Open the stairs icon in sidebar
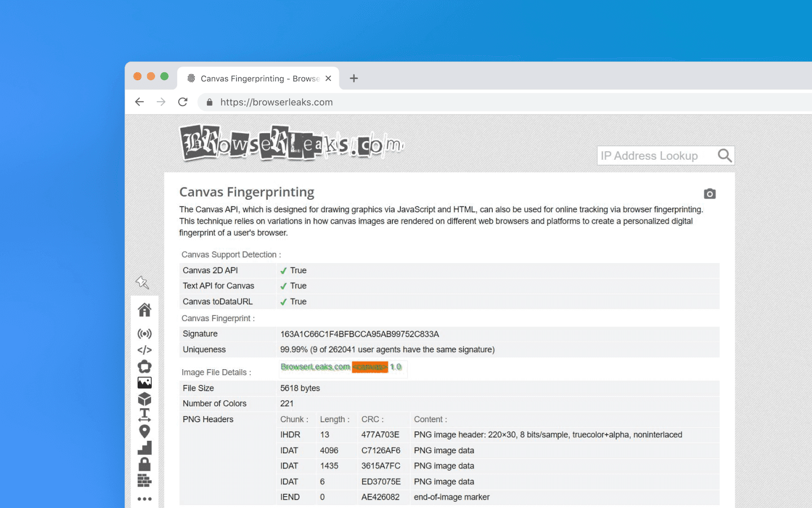812x508 pixels. 144,448
